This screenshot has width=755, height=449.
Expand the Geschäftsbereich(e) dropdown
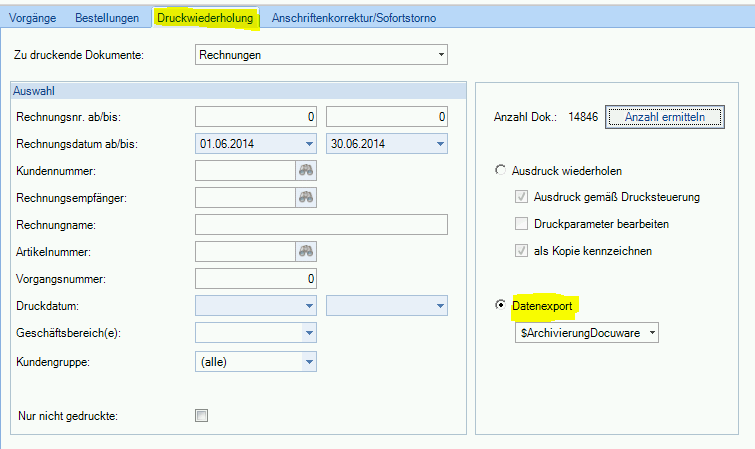pyautogui.click(x=308, y=333)
